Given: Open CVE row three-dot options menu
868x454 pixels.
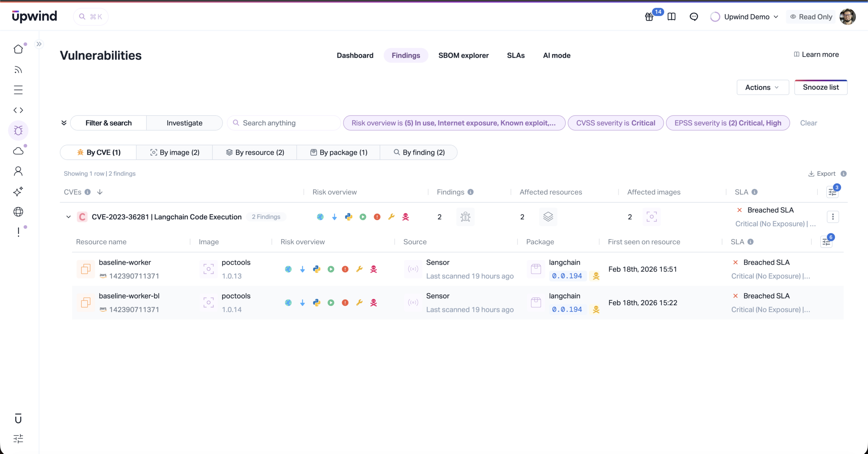Looking at the screenshot, I should [833, 217].
